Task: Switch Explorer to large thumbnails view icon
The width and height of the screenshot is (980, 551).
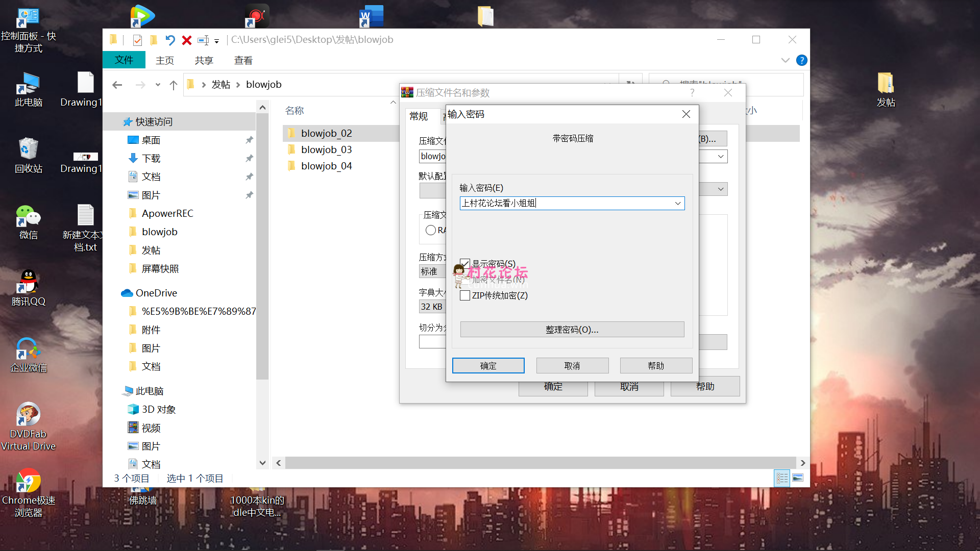Action: [798, 478]
